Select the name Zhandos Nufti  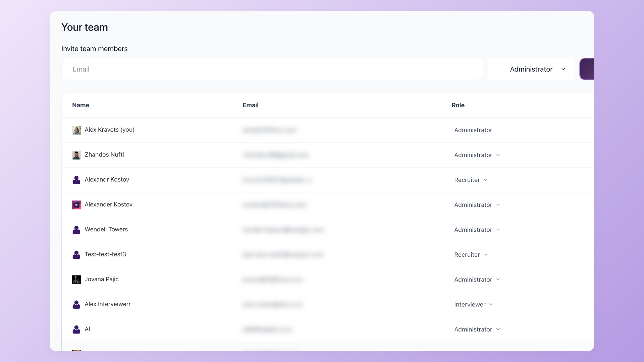pos(104,155)
